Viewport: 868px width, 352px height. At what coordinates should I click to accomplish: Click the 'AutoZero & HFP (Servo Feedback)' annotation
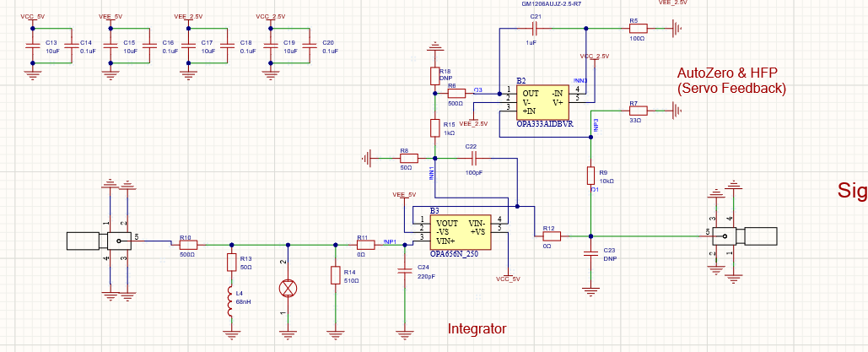coord(731,81)
